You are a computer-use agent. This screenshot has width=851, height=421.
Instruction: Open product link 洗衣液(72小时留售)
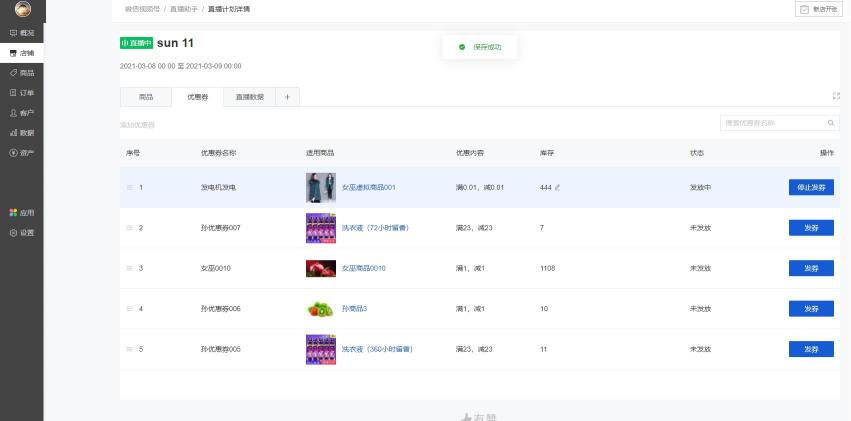(x=376, y=228)
